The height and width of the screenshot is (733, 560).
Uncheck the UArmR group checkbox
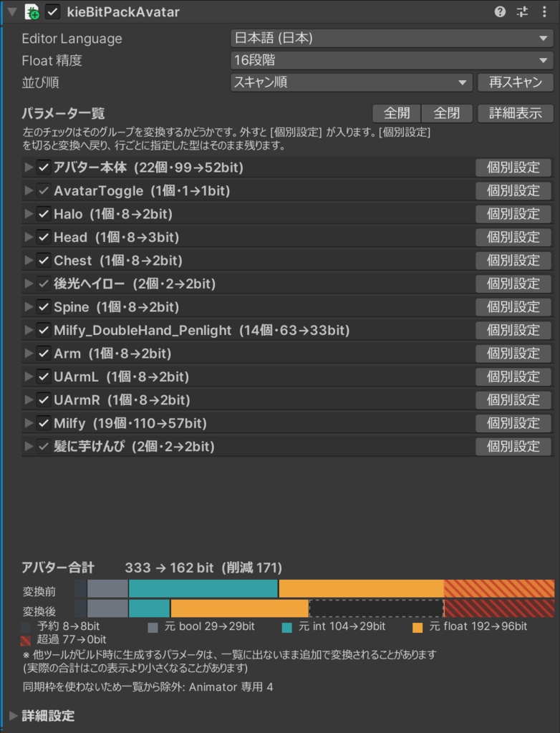tap(44, 399)
